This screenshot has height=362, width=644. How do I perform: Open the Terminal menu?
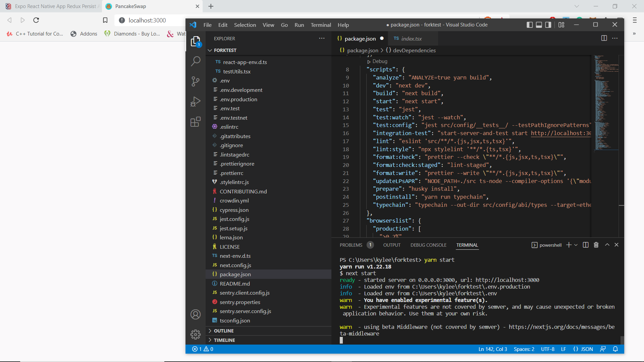point(321,24)
